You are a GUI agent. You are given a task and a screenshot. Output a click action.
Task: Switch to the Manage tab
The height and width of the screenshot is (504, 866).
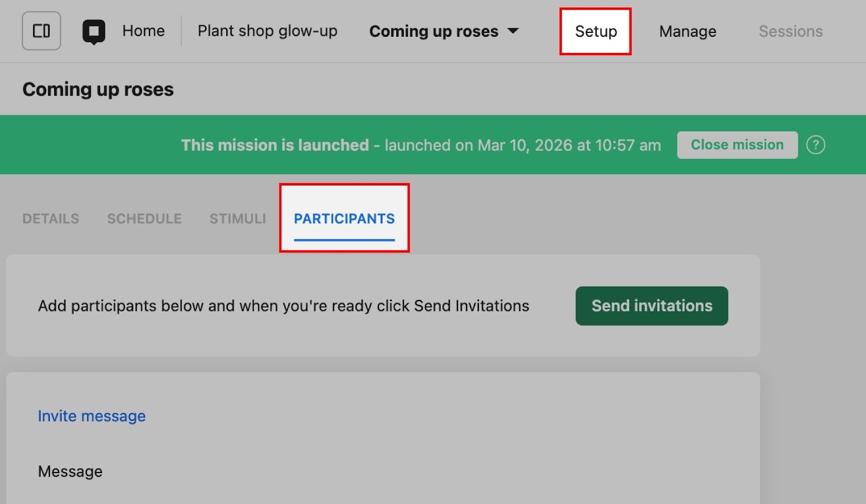point(687,31)
